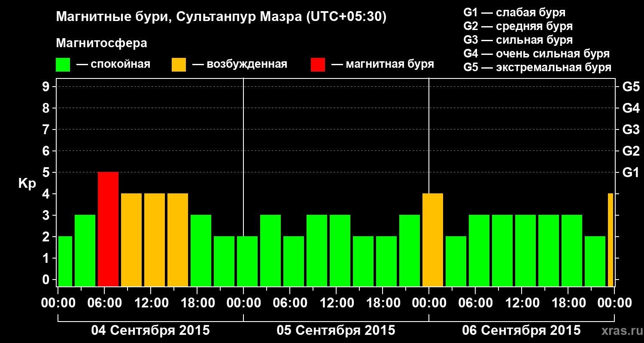Click the 'Магнитосфера' heading
644x343 pixels.
[101, 43]
